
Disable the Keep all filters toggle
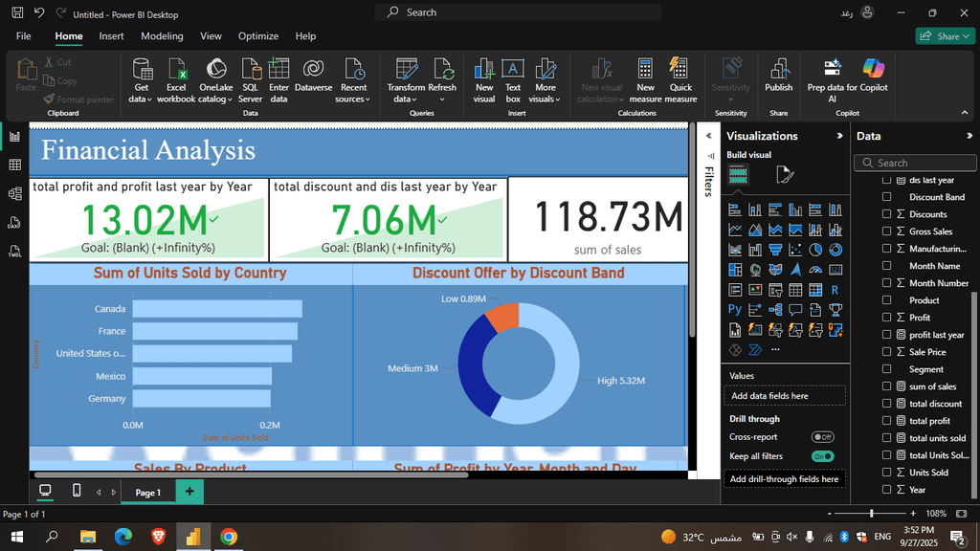point(822,456)
